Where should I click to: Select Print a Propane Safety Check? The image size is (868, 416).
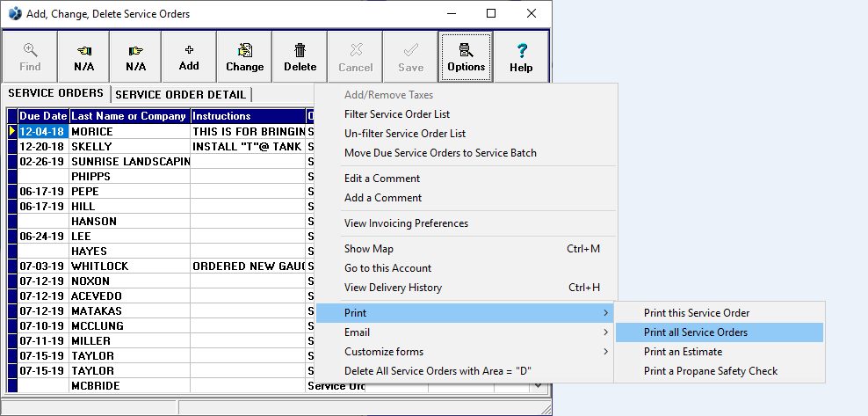[x=711, y=371]
